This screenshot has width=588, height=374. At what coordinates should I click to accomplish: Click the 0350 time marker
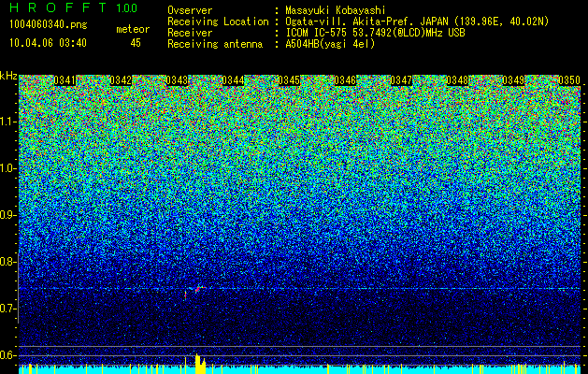pos(569,80)
